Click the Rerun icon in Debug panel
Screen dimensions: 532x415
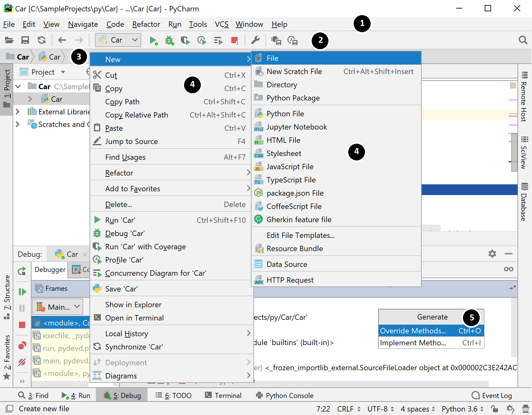pyautogui.click(x=22, y=271)
